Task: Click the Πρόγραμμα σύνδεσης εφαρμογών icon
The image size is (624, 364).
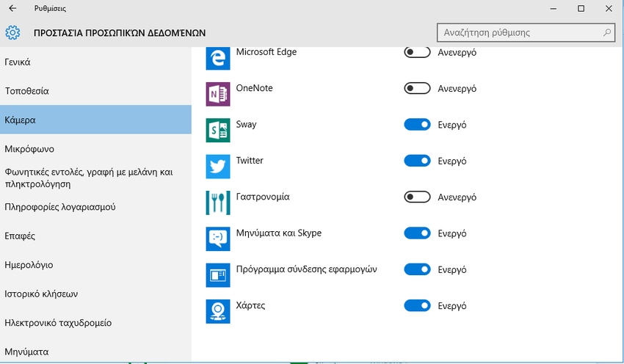Action: tap(219, 275)
